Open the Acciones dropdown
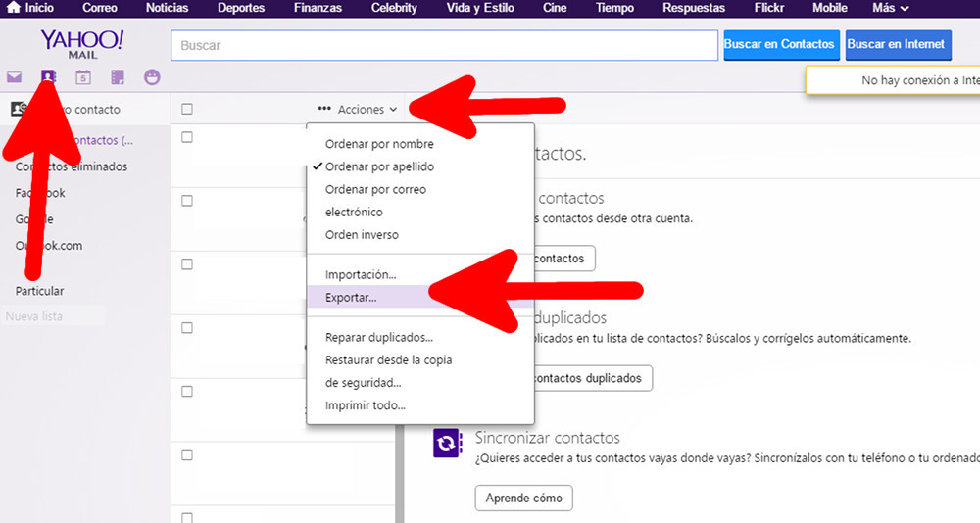Viewport: 980px width, 523px height. [358, 110]
